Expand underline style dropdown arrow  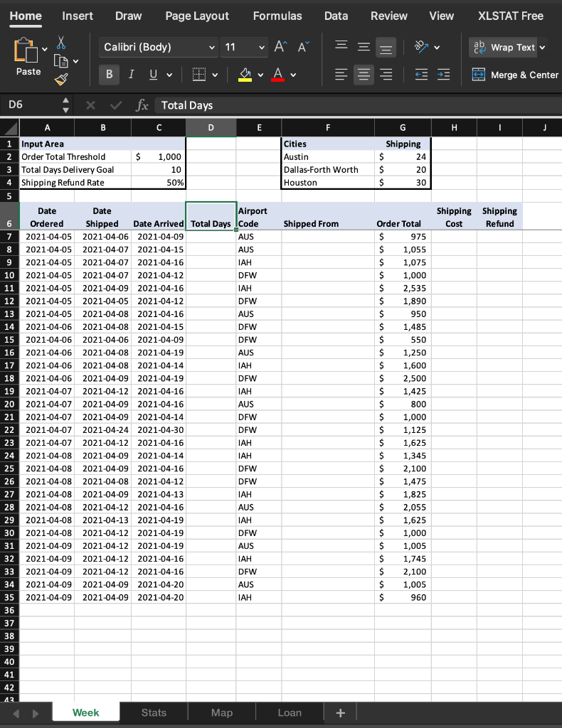pyautogui.click(x=169, y=75)
